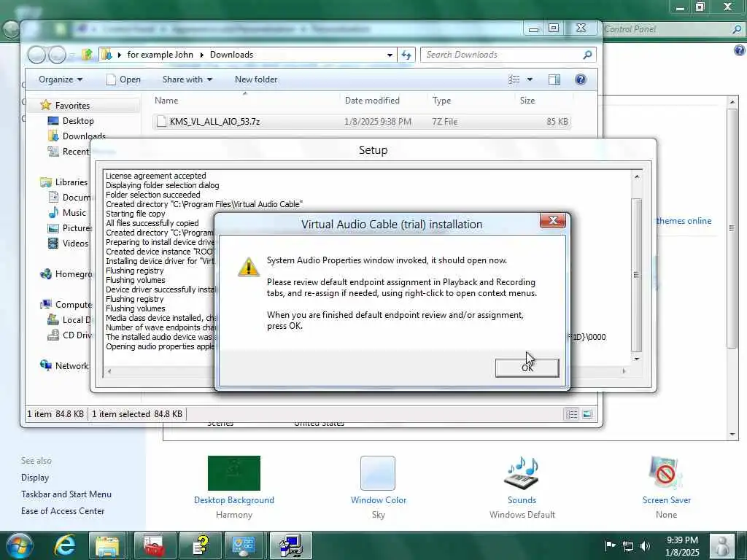This screenshot has width=747, height=560.
Task: Click the Homegroup icon in the sidebar
Action: [x=46, y=274]
